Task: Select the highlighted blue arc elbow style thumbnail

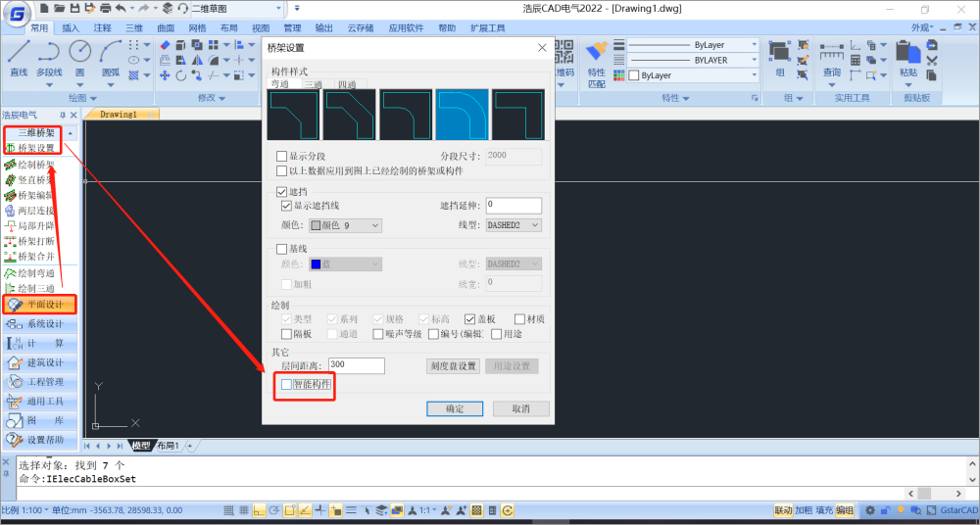Action: click(x=462, y=115)
